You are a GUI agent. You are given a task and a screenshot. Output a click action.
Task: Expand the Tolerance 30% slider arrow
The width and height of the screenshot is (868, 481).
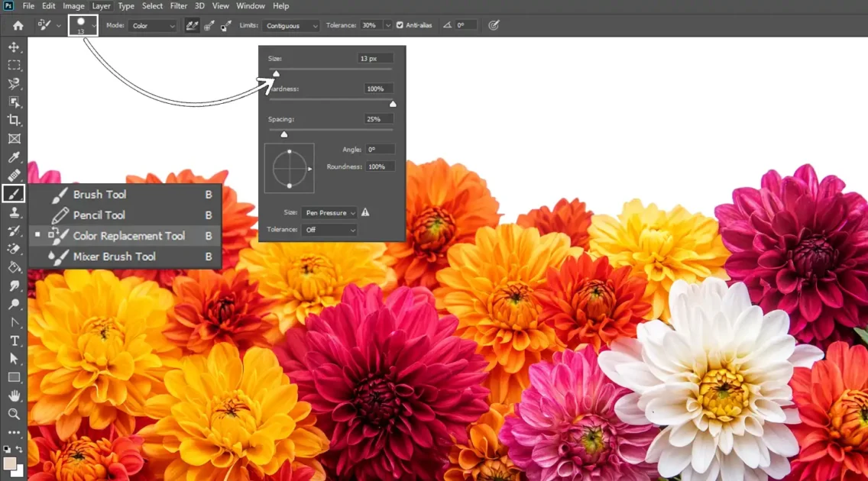point(387,25)
